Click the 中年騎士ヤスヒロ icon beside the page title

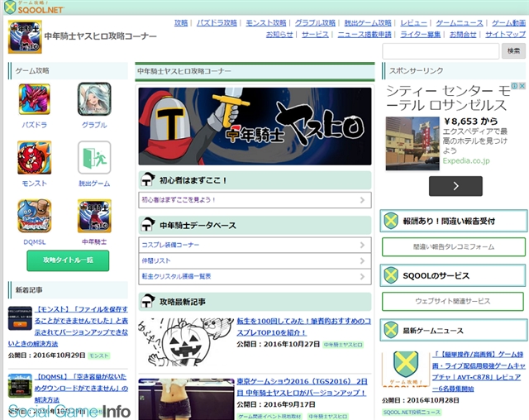(25, 36)
